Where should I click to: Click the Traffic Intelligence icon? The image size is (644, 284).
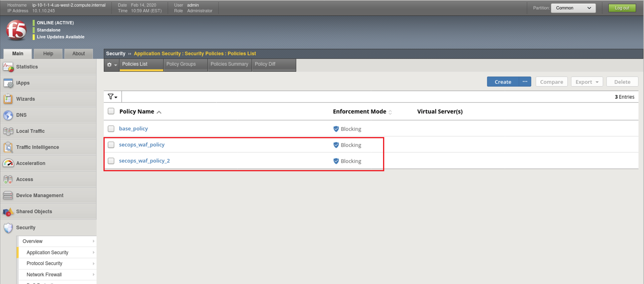tap(8, 147)
